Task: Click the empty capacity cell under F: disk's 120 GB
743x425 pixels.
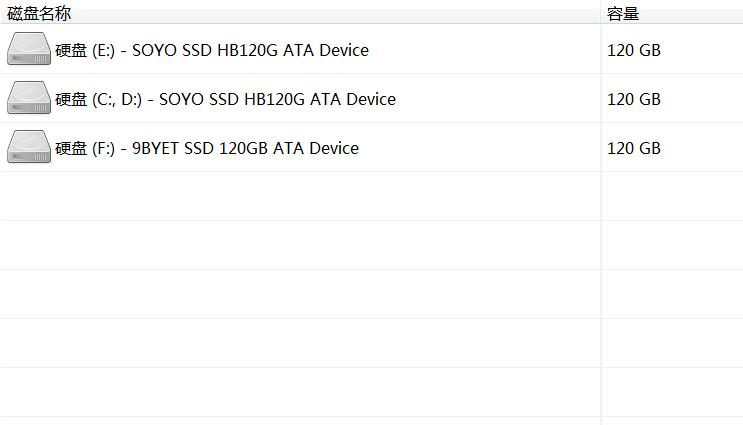Action: coord(672,196)
